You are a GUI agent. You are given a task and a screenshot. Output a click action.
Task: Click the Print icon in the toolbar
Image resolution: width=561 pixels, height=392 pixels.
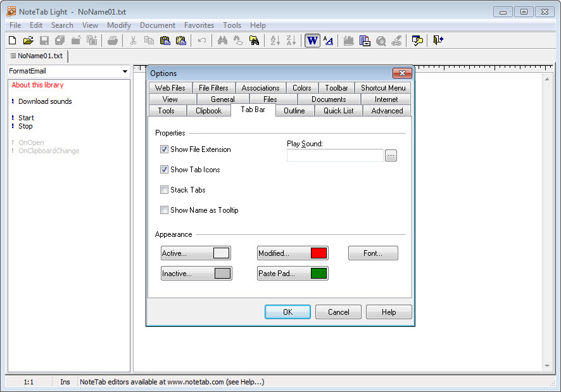pos(113,41)
